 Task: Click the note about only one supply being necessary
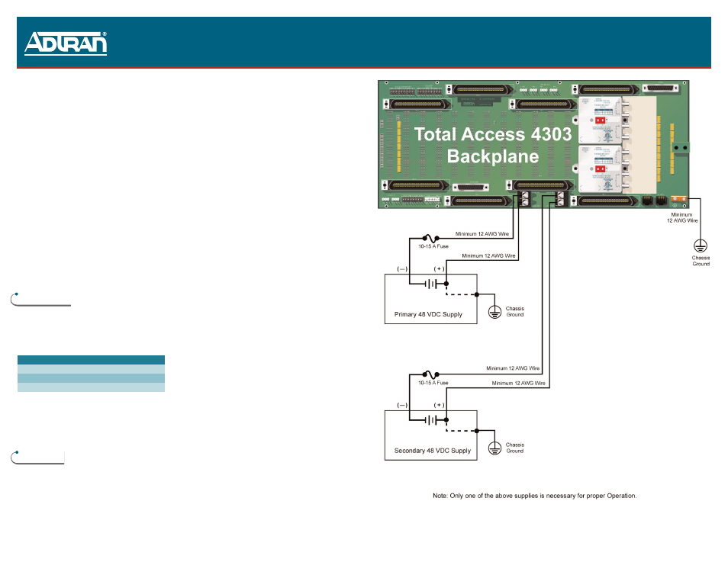tap(534, 496)
